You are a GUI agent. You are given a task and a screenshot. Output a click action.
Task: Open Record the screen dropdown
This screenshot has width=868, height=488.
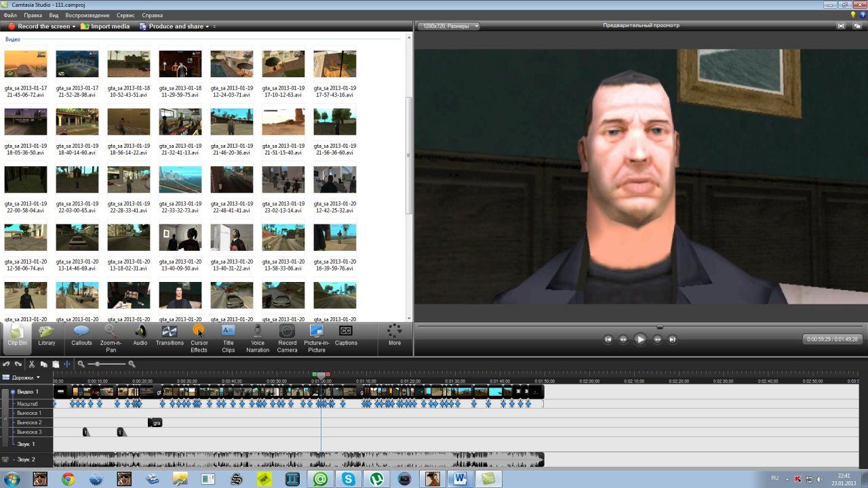74,26
